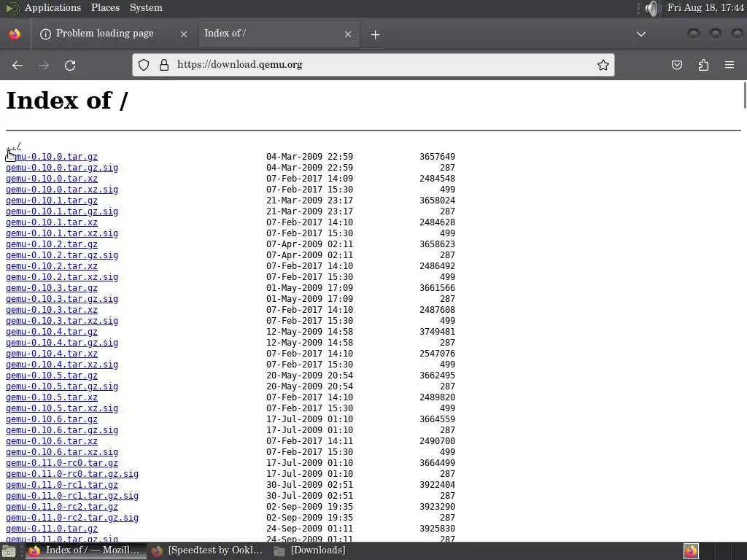Download qemu-0.11.0-rc1.tar.gz.sig

pyautogui.click(x=72, y=496)
